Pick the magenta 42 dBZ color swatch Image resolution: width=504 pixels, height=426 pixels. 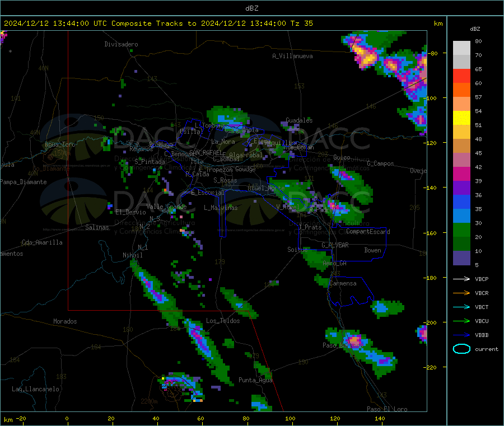click(x=461, y=174)
